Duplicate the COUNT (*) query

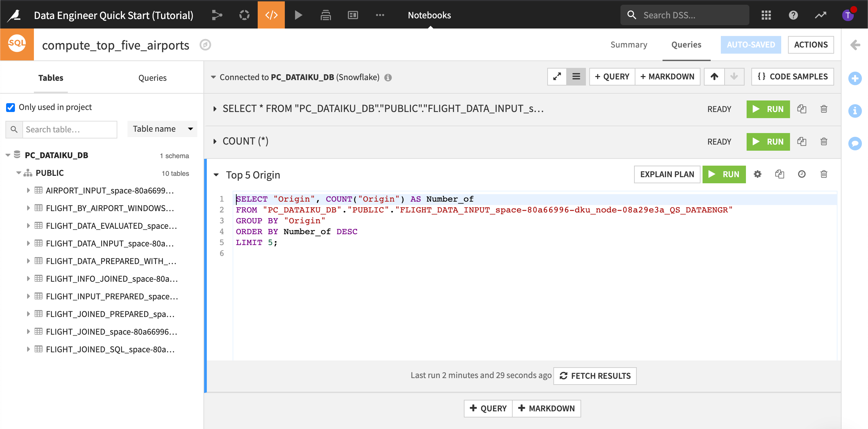tap(802, 142)
